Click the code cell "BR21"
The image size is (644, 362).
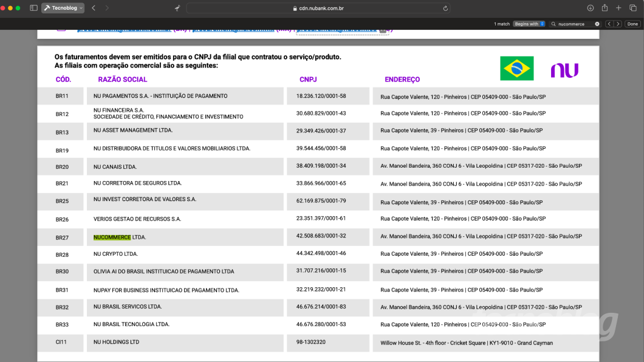pyautogui.click(x=62, y=183)
